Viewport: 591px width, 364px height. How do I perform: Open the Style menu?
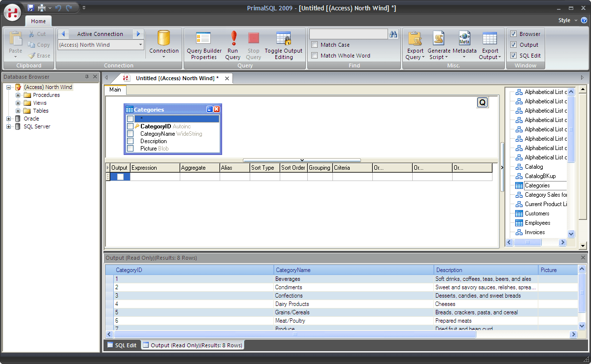coord(564,20)
